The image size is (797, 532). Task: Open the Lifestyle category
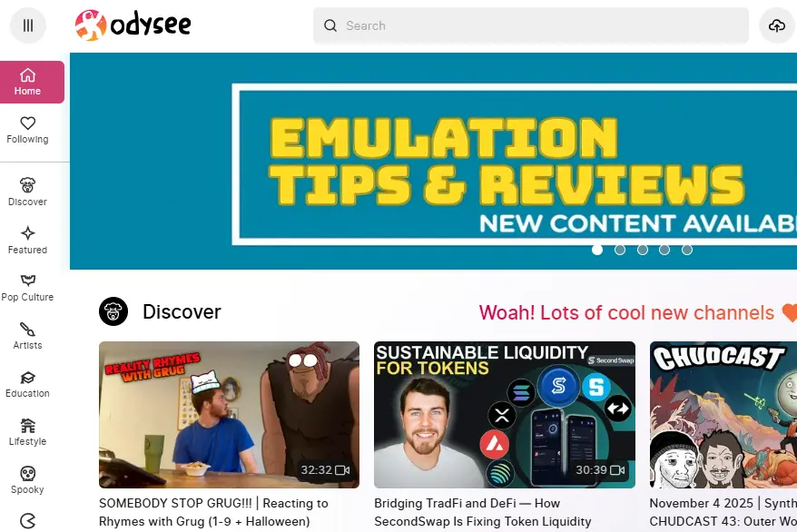tap(27, 432)
